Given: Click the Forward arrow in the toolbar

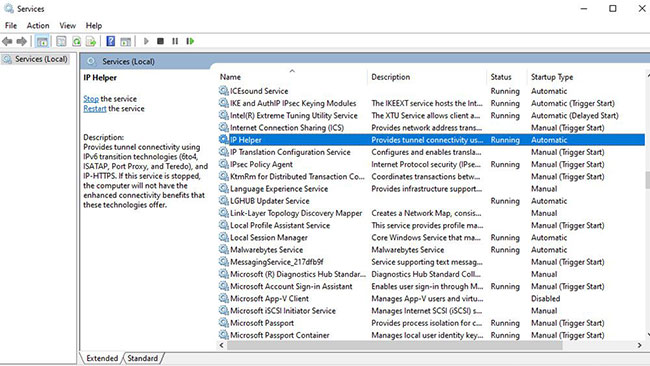Looking at the screenshot, I should point(22,41).
